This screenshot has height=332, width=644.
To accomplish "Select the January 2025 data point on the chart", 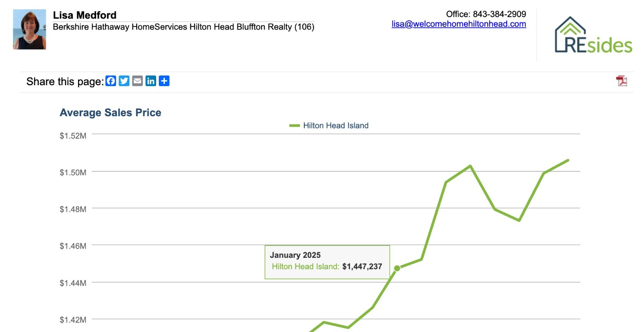I will tap(397, 268).
